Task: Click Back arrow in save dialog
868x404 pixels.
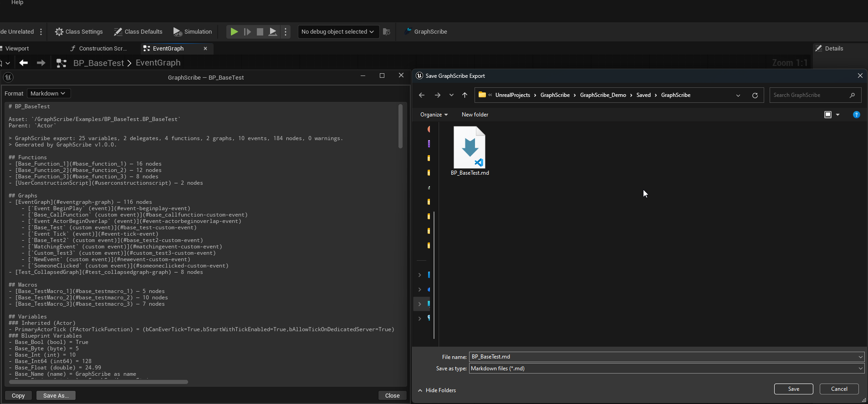Action: [x=422, y=95]
